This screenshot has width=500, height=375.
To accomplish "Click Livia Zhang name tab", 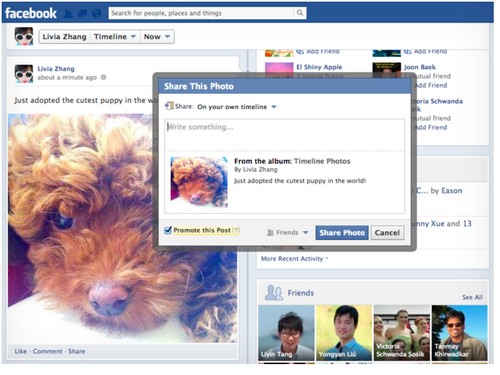I will pyautogui.click(x=65, y=37).
